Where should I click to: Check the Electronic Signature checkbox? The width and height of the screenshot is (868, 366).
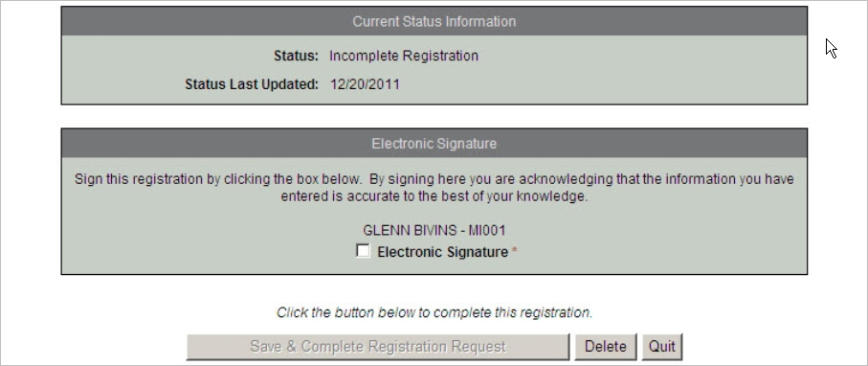click(363, 251)
